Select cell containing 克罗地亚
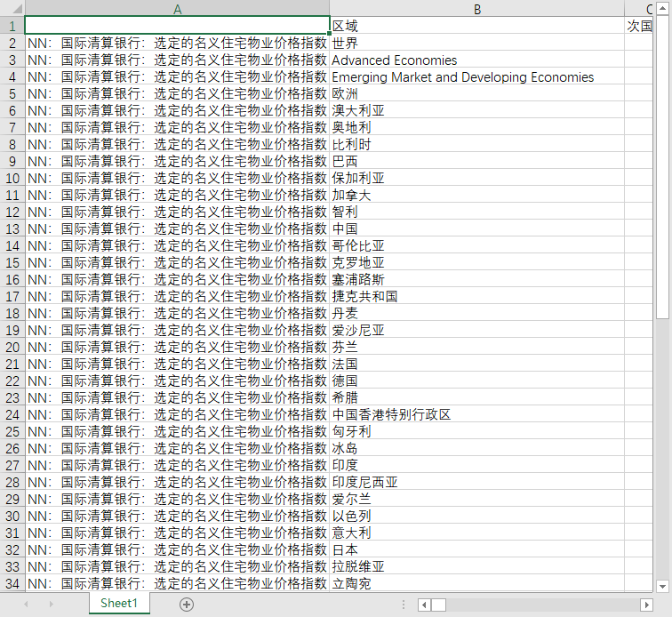Viewport: 672px width, 617px height. (477, 262)
